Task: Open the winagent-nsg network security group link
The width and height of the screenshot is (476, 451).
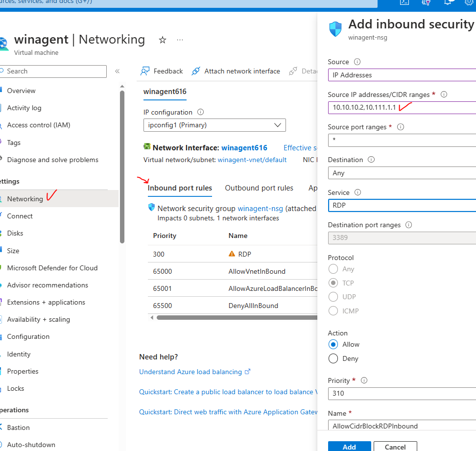Action: (x=260, y=208)
